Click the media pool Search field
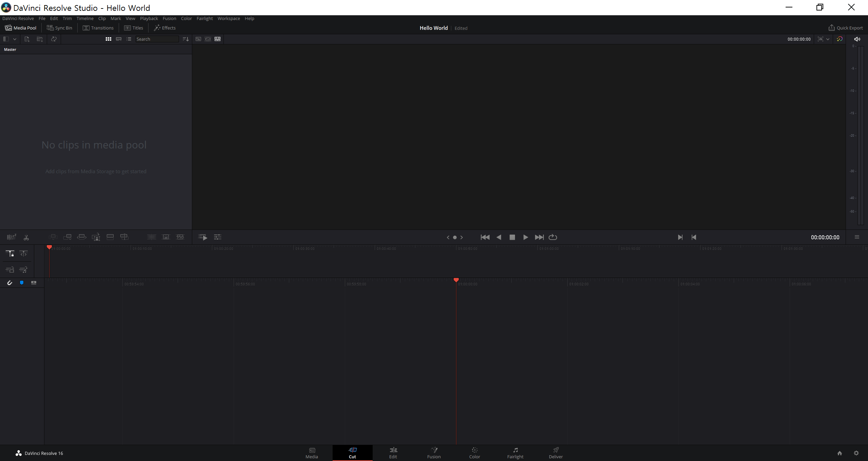Viewport: 868px width, 461px height. 157,39
